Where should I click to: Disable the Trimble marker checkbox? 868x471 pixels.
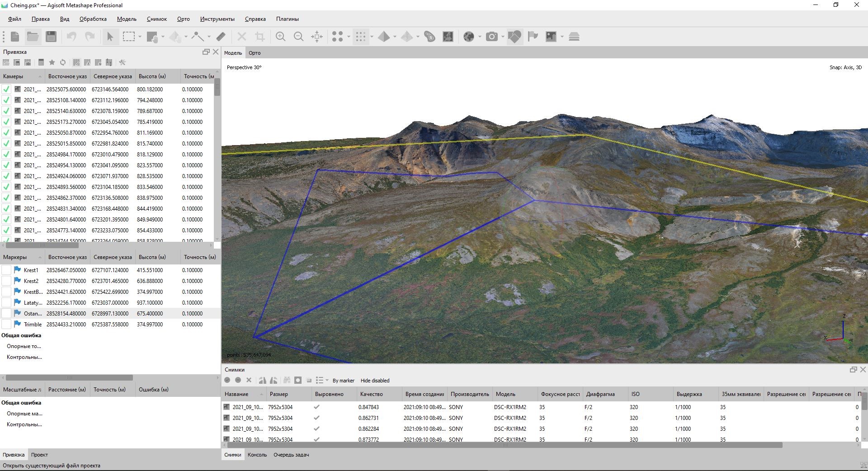click(x=6, y=324)
